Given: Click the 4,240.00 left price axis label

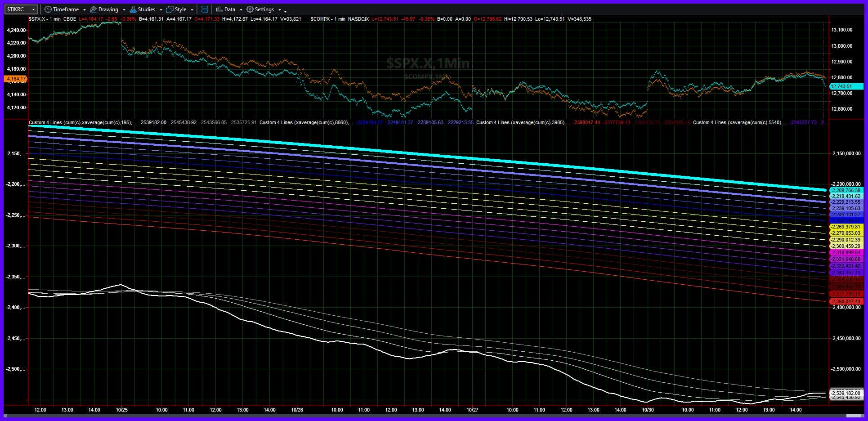Looking at the screenshot, I should tap(16, 30).
